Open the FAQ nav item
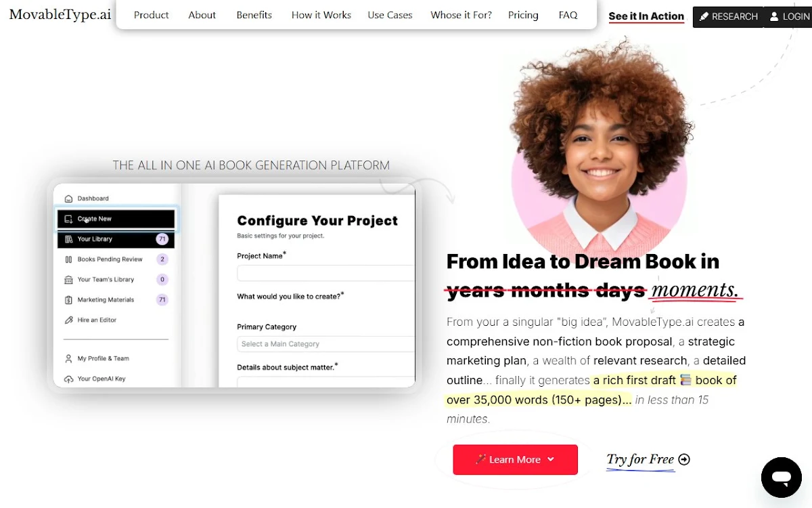The image size is (812, 508). click(568, 15)
